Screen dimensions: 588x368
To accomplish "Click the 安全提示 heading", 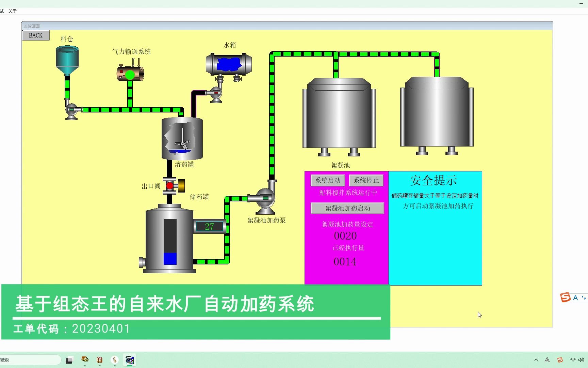I will coord(434,181).
